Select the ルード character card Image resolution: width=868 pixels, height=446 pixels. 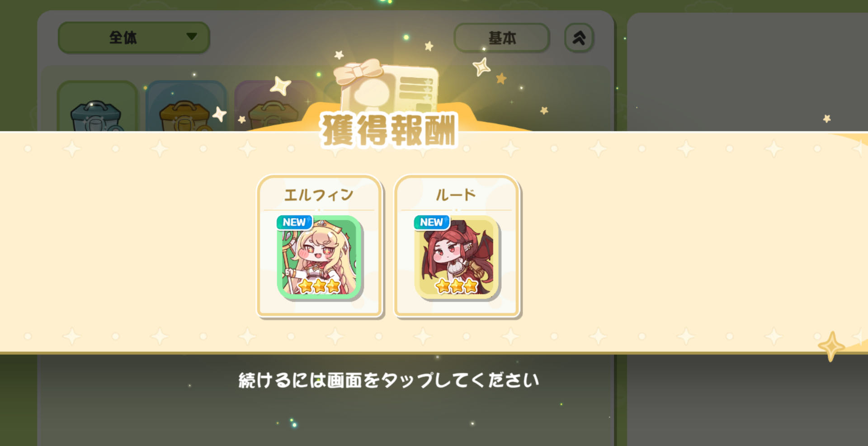click(x=457, y=247)
